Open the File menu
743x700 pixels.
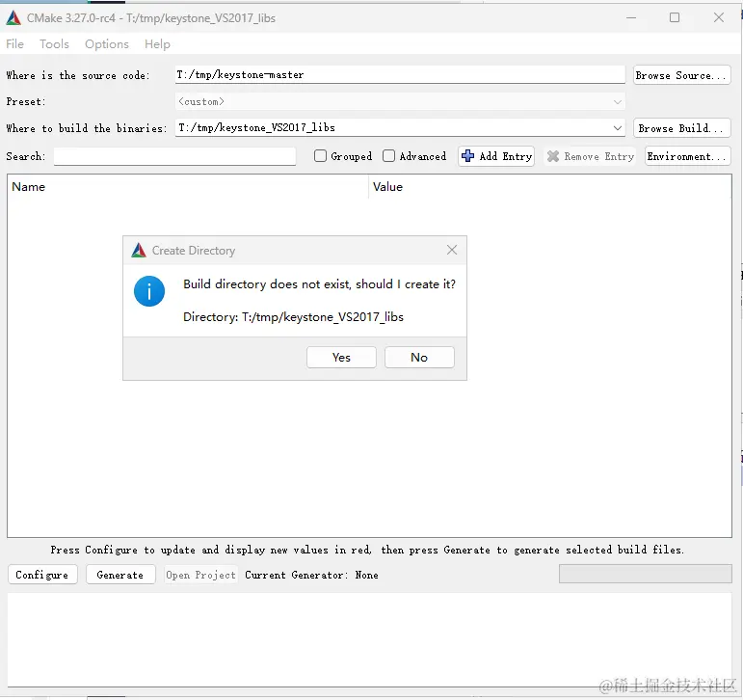point(14,44)
